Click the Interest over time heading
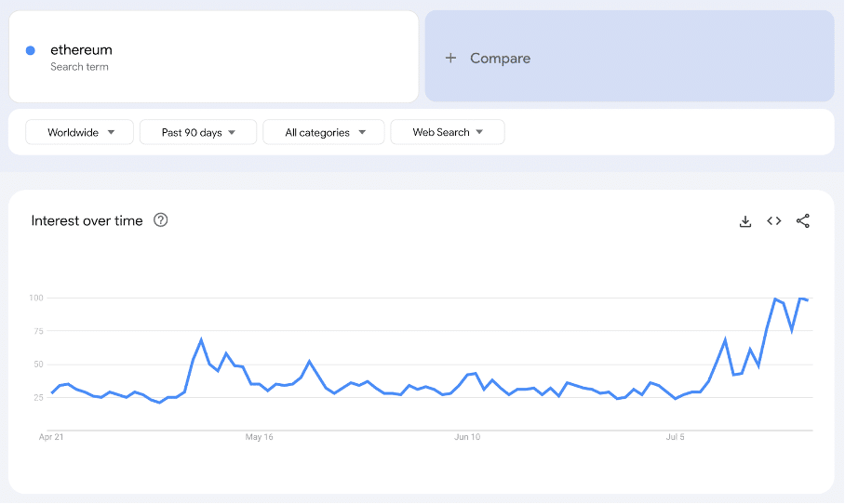Viewport: 845px width, 504px height. (x=87, y=220)
